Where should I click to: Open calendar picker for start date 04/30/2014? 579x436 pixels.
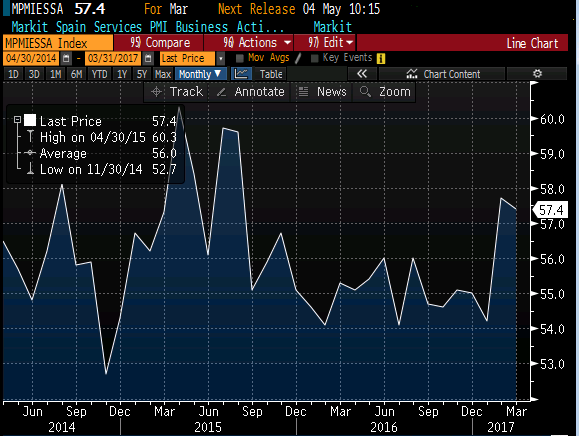(x=66, y=58)
